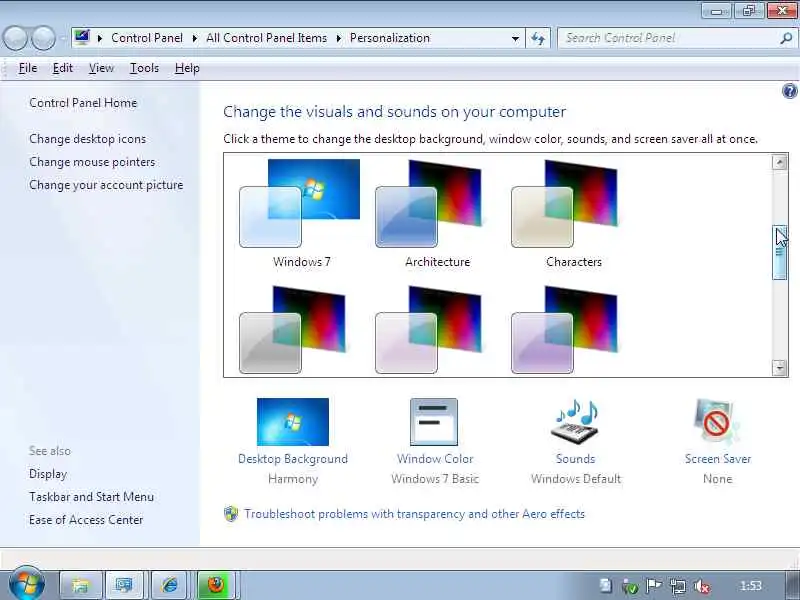Open the File menu
800x600 pixels.
28,68
